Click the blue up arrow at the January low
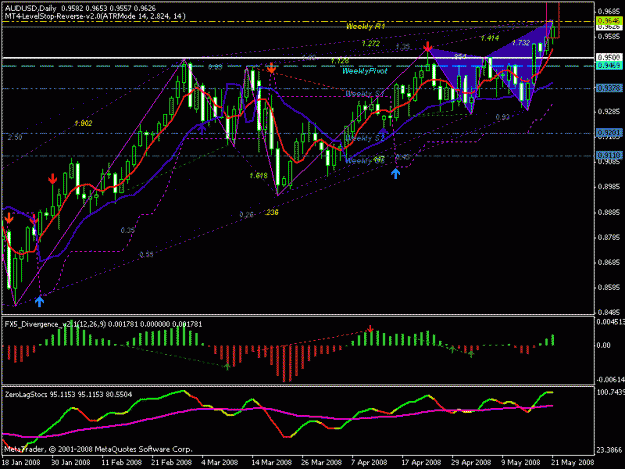This screenshot has height=469, width=625. click(39, 301)
